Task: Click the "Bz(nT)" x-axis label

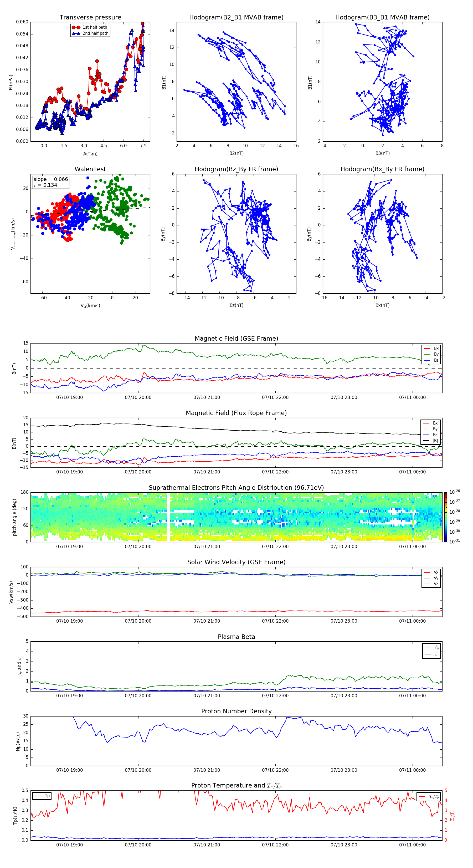Action: click(x=236, y=305)
